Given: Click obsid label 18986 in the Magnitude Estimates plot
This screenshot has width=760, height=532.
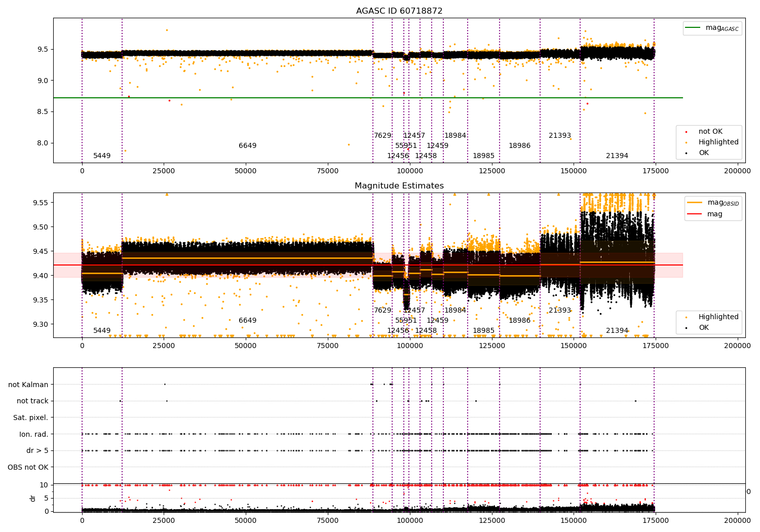Looking at the screenshot, I should (x=519, y=320).
